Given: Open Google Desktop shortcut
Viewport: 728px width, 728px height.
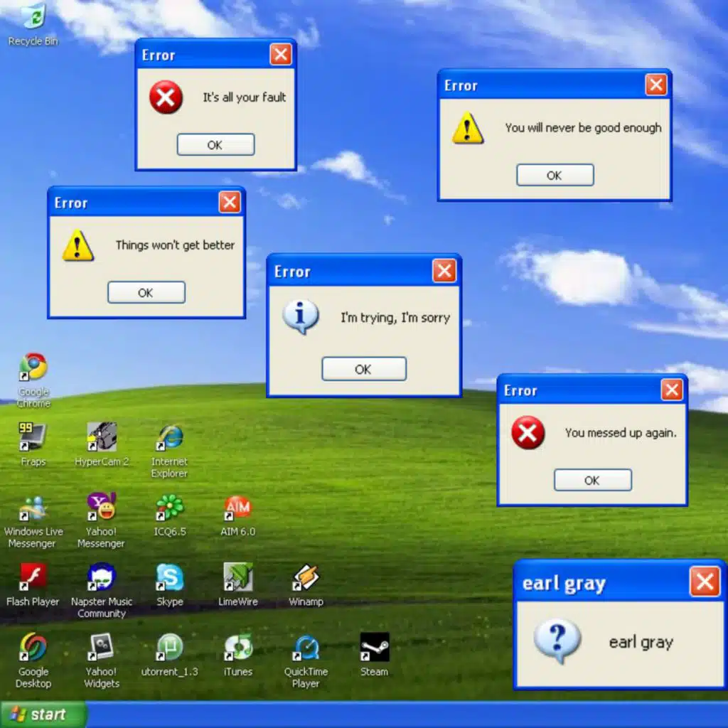Looking at the screenshot, I should click(33, 660).
